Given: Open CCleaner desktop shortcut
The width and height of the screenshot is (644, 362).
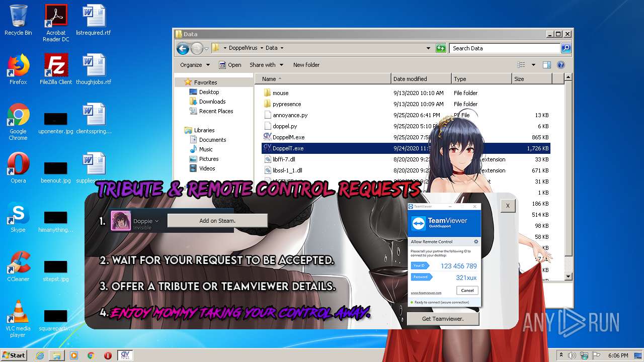Looking at the screenshot, I should tap(18, 267).
